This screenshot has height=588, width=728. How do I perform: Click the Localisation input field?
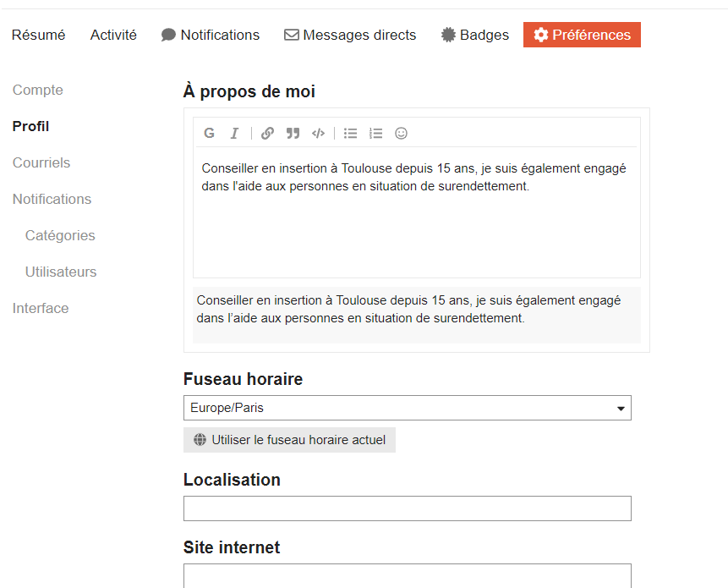408,508
